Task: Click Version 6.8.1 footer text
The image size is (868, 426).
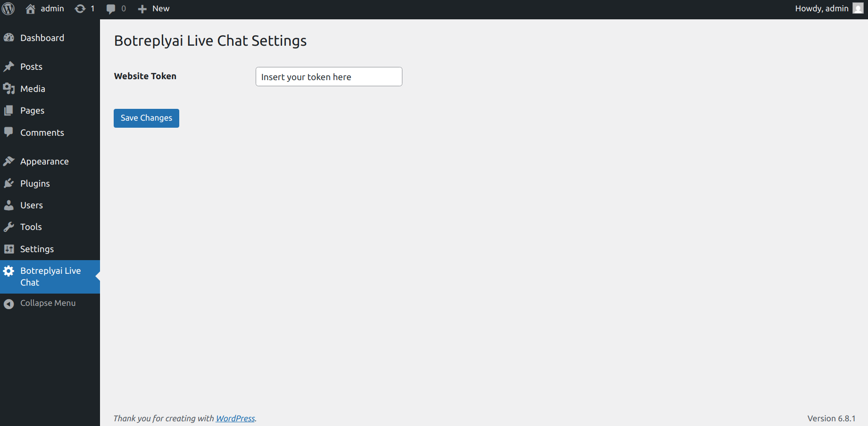Action: [831, 418]
